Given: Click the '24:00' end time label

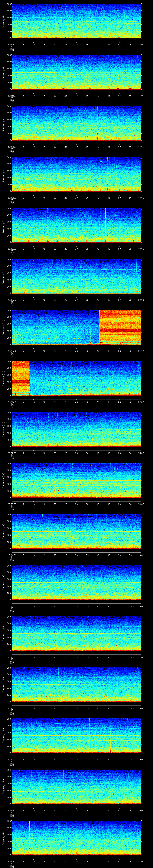Looking at the screenshot, I should [x=141, y=504].
